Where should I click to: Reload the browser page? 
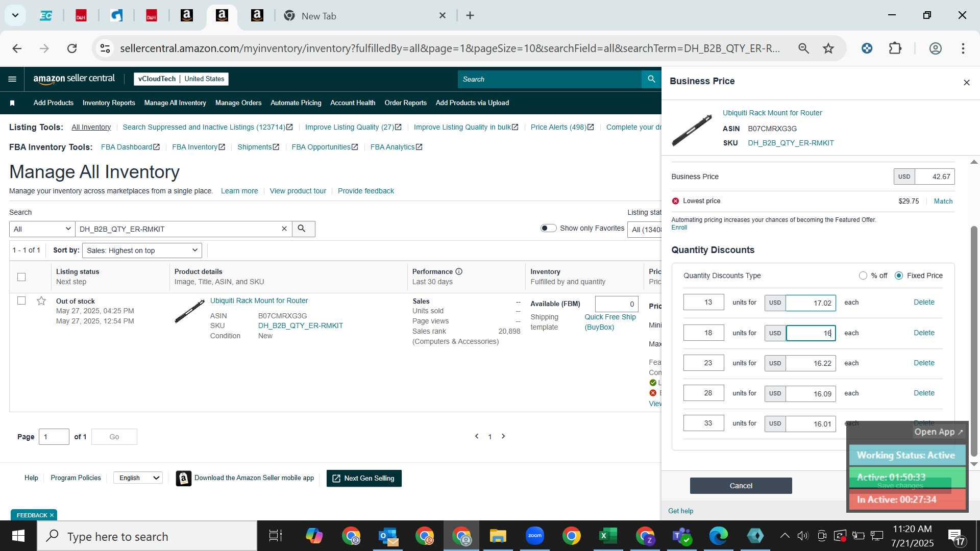72,48
